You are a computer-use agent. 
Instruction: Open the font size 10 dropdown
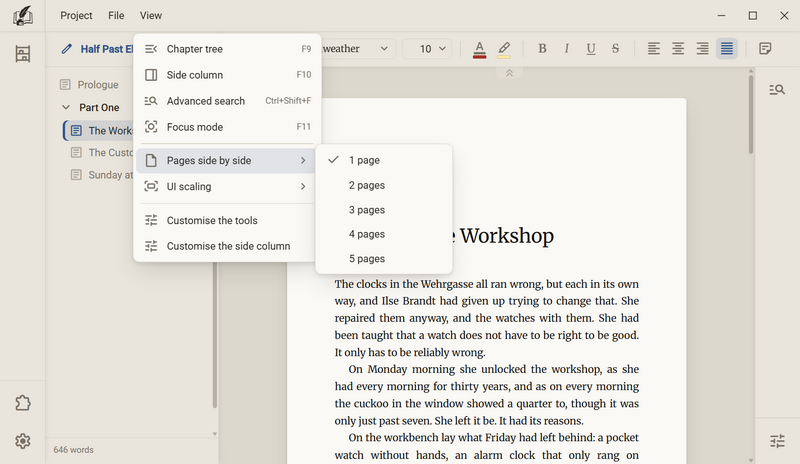click(x=427, y=49)
